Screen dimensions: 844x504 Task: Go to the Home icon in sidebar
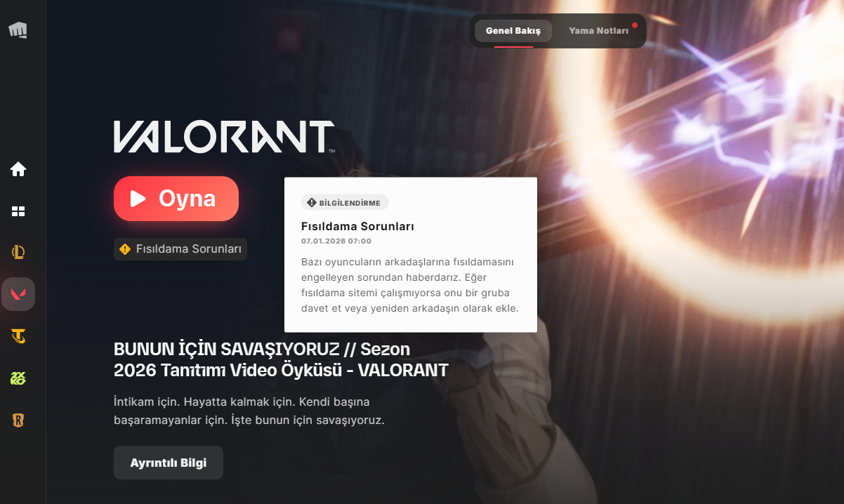[18, 169]
